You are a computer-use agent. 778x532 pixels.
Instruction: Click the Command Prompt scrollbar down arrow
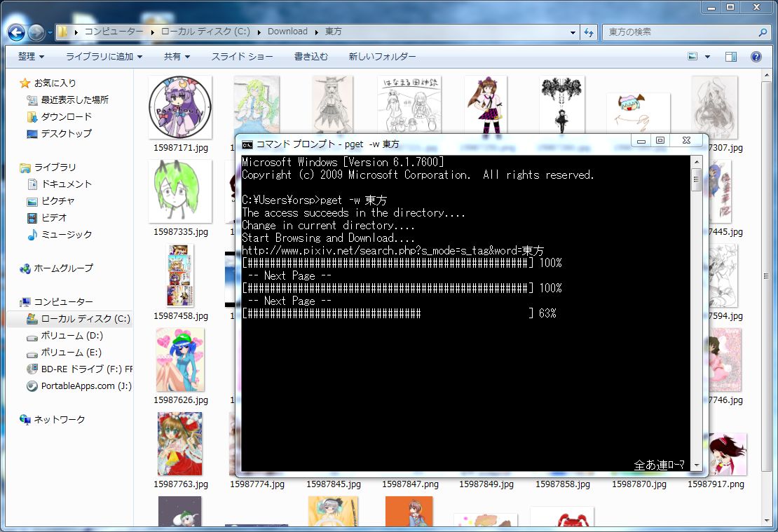[696, 465]
